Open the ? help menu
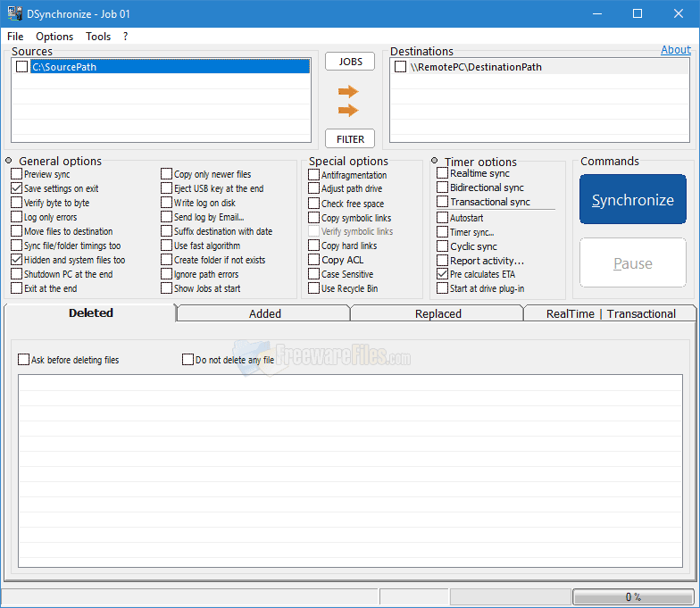The width and height of the screenshot is (700, 608). pos(125,36)
